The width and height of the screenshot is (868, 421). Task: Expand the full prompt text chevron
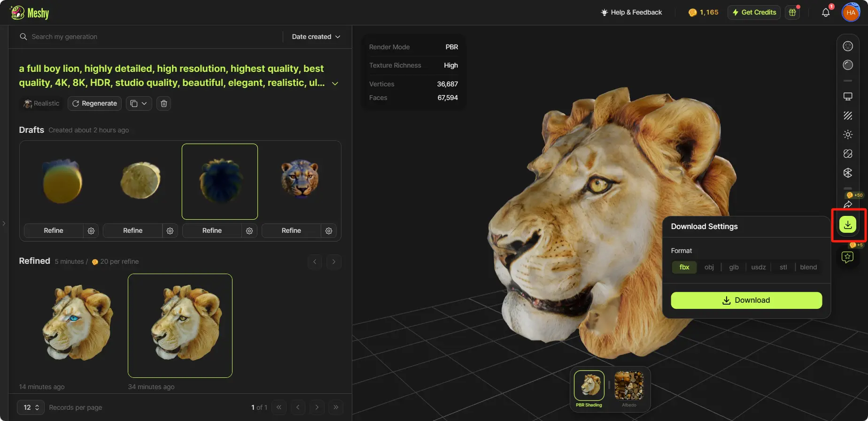tap(335, 84)
